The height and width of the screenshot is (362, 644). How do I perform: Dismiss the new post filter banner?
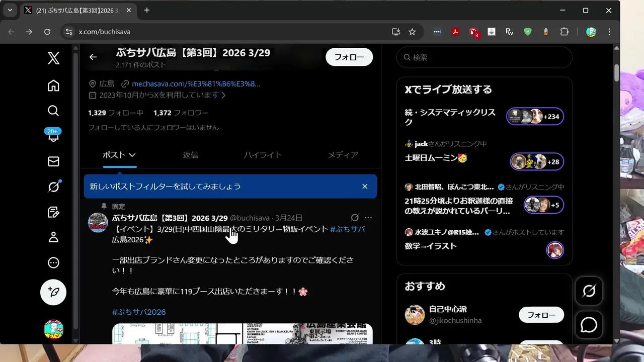(x=365, y=187)
